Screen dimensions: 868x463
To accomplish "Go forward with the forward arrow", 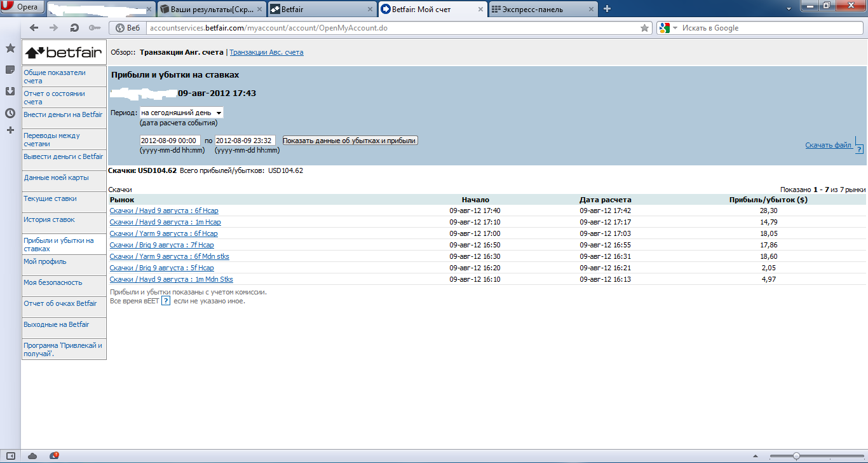I will pos(54,28).
